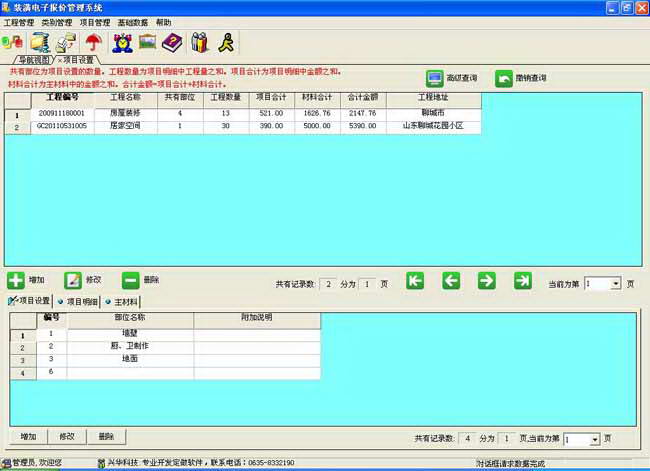The width and height of the screenshot is (650, 471).
Task: Click the 合计金额 column header
Action: [363, 98]
